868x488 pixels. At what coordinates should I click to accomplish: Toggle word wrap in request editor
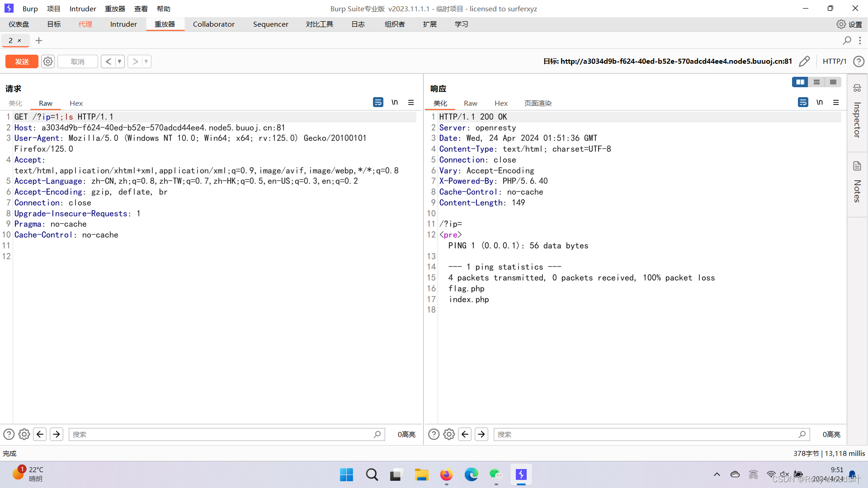[x=378, y=103]
